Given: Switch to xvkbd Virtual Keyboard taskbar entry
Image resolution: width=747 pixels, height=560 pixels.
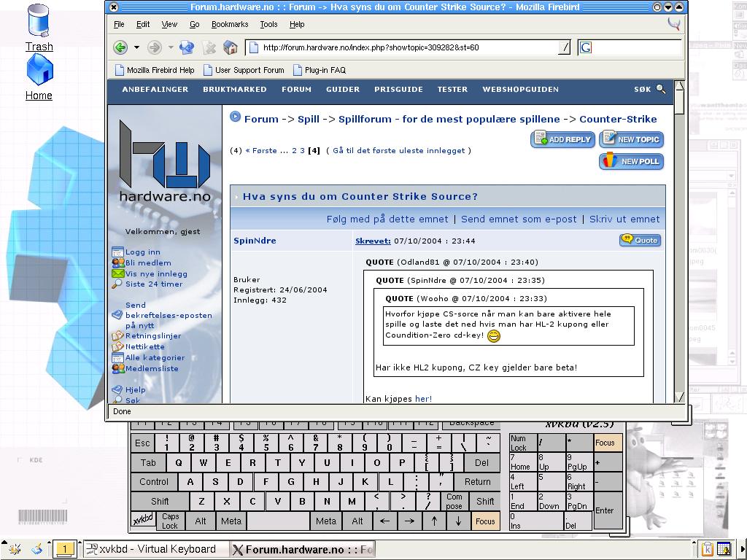Looking at the screenshot, I should pos(156,549).
